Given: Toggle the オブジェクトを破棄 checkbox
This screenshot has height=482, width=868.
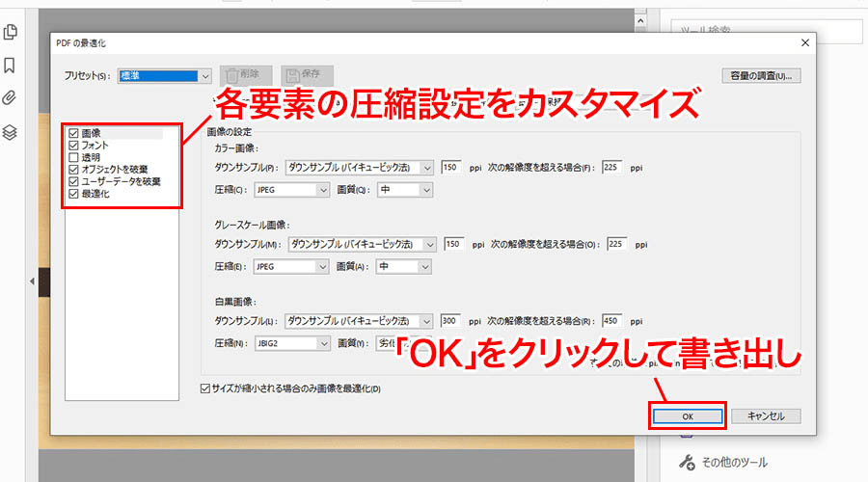Looking at the screenshot, I should 73,170.
